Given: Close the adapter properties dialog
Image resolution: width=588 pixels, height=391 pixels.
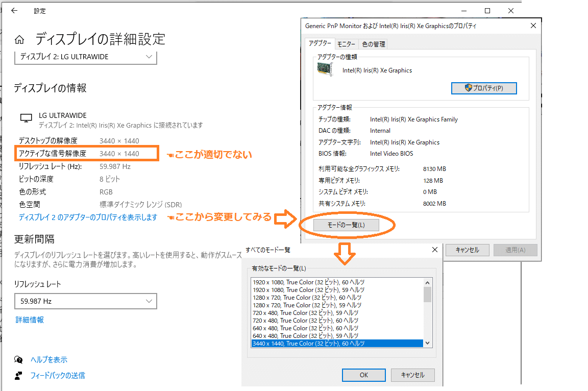Looking at the screenshot, I should coord(533,26).
